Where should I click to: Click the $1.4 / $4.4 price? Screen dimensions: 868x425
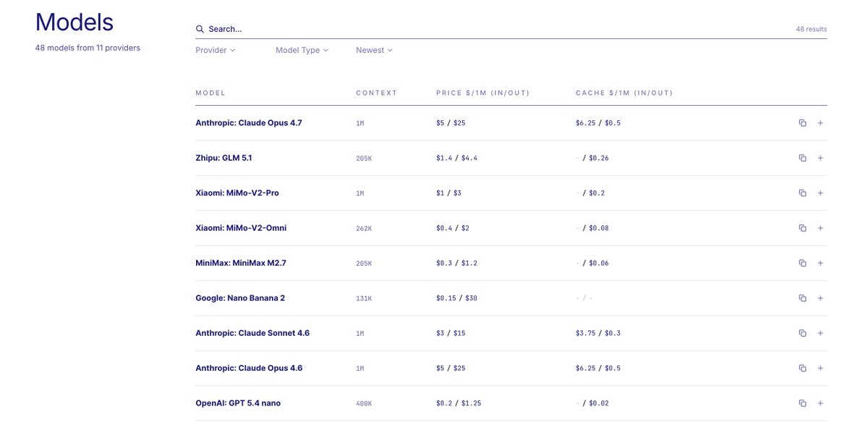456,158
